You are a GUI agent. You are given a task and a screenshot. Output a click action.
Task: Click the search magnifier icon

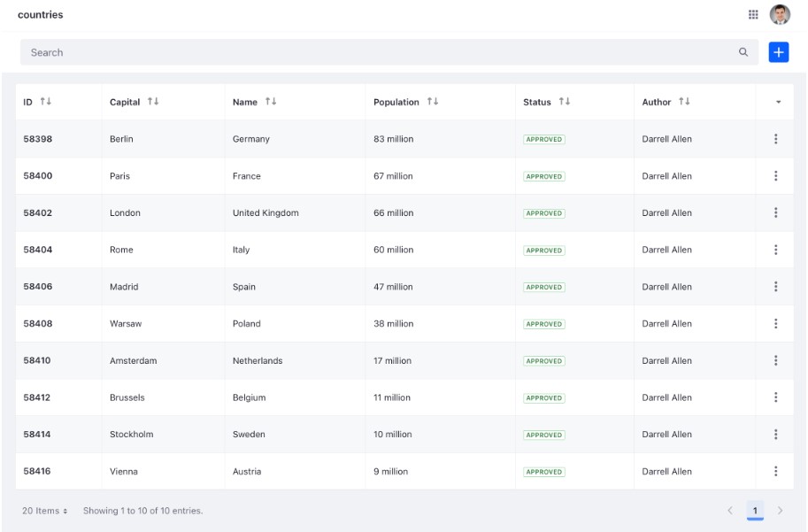(x=743, y=52)
